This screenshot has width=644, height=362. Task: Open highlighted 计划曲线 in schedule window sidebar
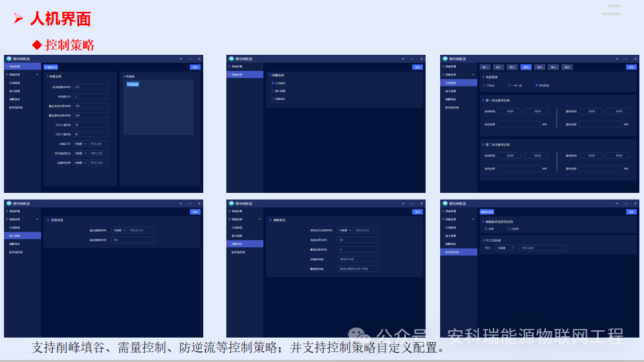click(x=459, y=83)
